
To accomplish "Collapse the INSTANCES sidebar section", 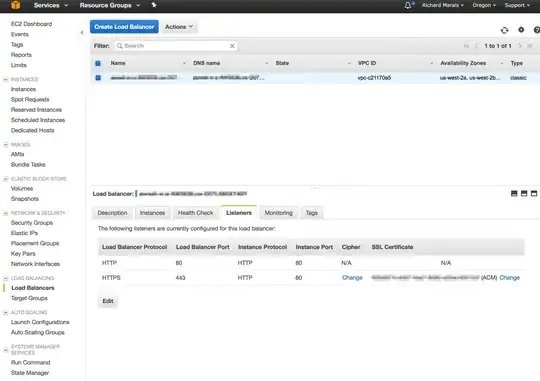I will (x=6, y=79).
